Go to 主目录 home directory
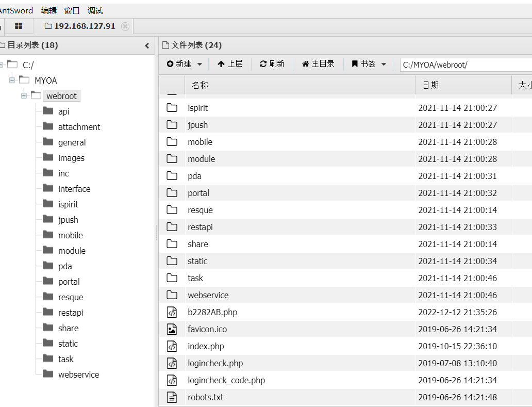Viewport: 532px width, 407px height. pos(318,64)
